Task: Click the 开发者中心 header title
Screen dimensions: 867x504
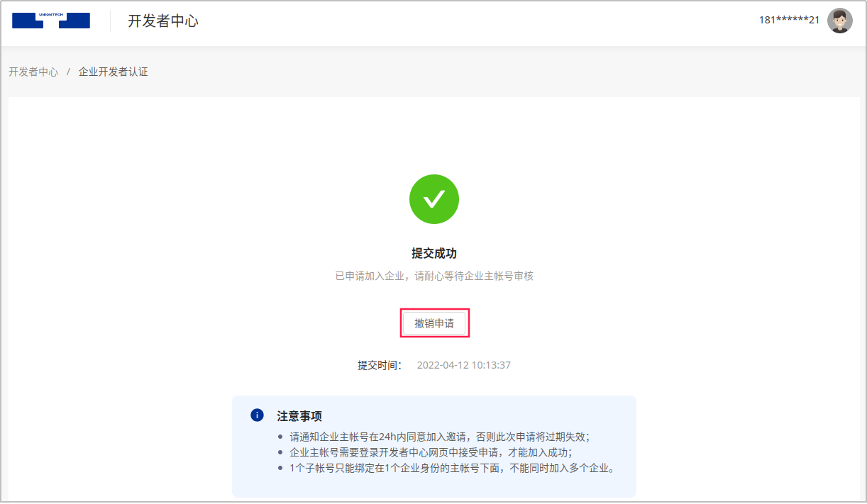Action: point(163,21)
